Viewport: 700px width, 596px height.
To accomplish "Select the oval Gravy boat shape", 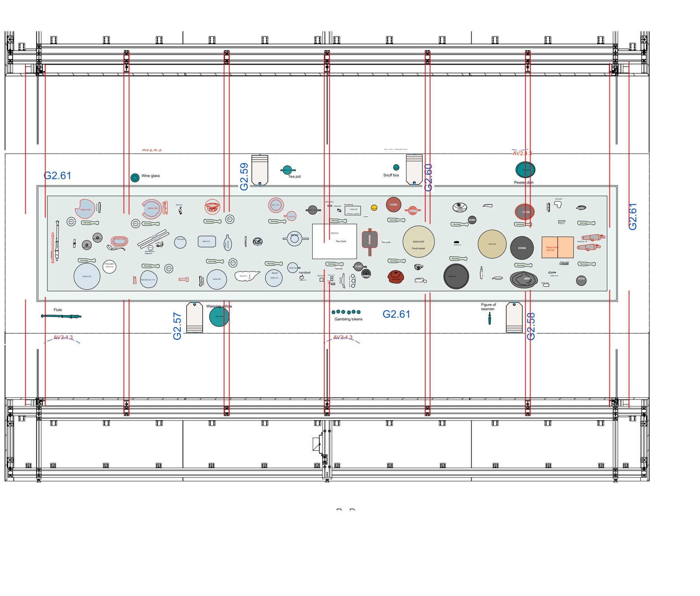I will tap(228, 243).
